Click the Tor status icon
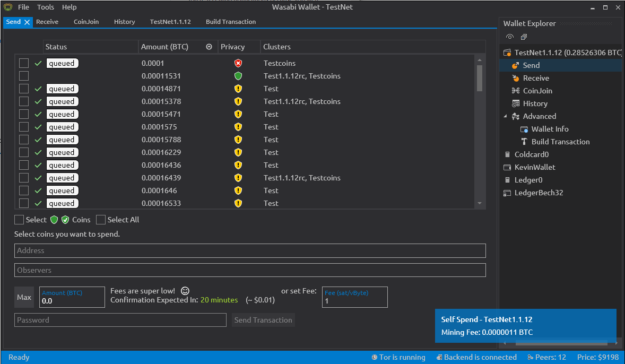This screenshot has width=625, height=364. tap(374, 357)
